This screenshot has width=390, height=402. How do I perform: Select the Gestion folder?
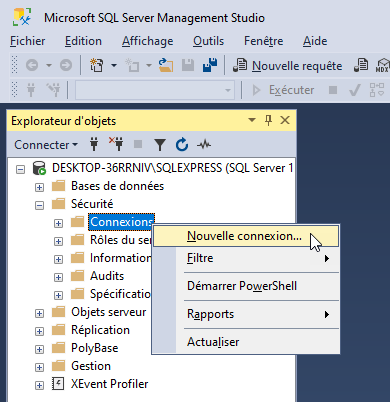[91, 366]
